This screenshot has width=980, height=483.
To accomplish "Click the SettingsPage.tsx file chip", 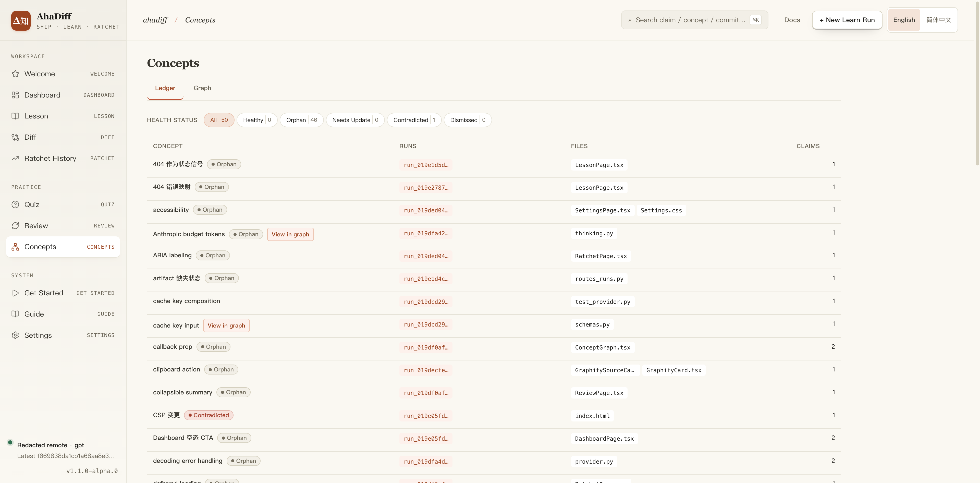I will pos(603,210).
